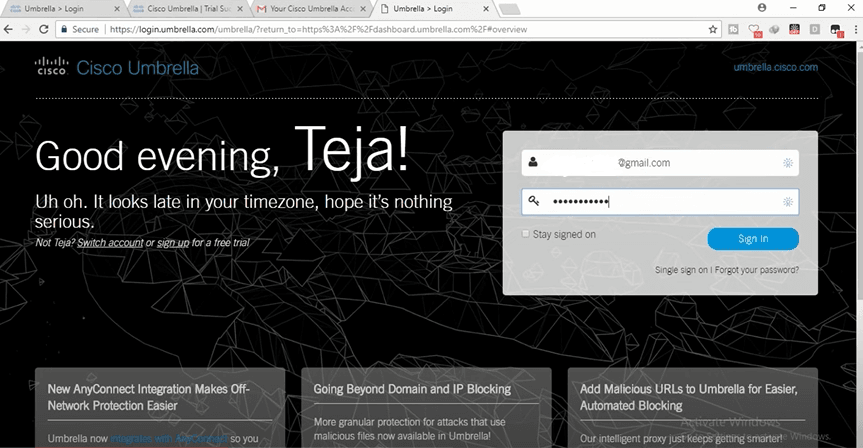This screenshot has height=448, width=863.
Task: Close the first Umbrella Login tab
Action: (x=117, y=8)
